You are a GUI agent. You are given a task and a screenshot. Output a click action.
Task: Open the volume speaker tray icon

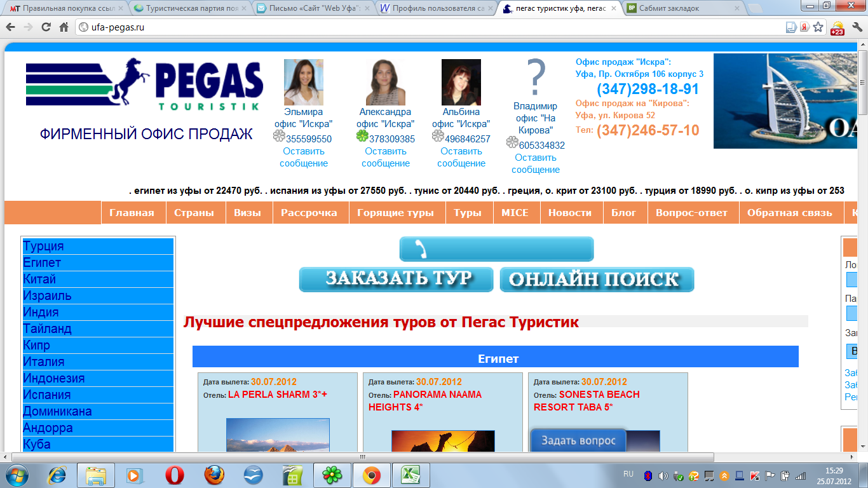coord(663,475)
